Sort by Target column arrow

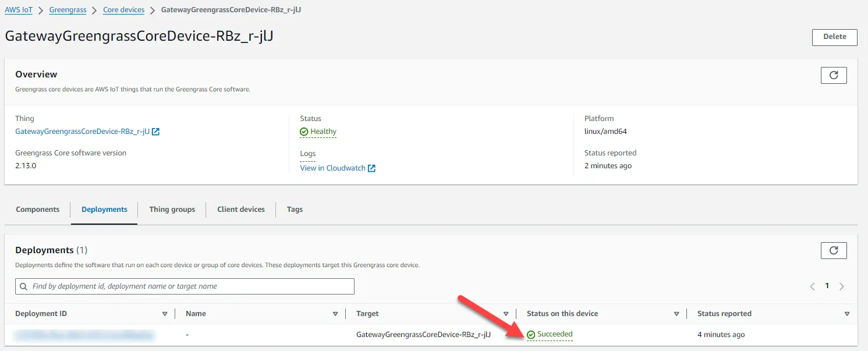click(506, 314)
